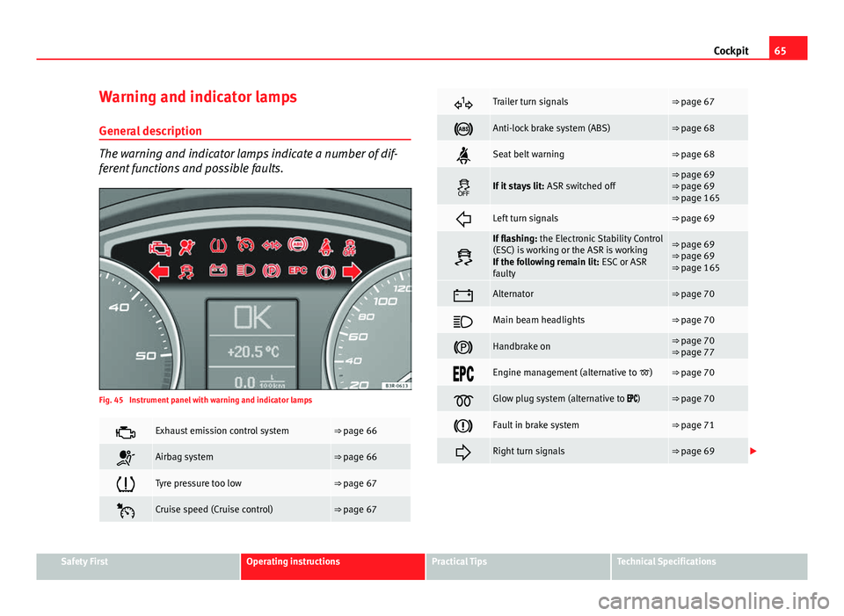Switch to the Practical Tips tab

click(x=518, y=567)
